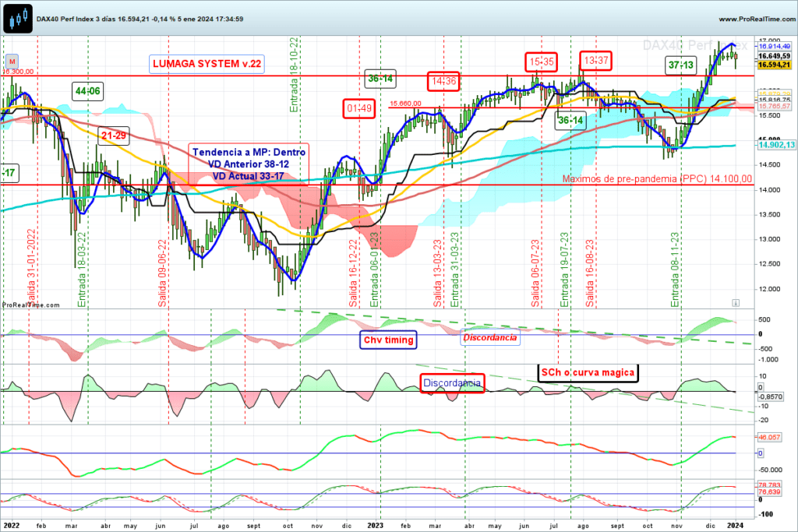The image size is (798, 532).
Task: Click the cyan '14.902,13' price tag
Action: click(x=777, y=145)
